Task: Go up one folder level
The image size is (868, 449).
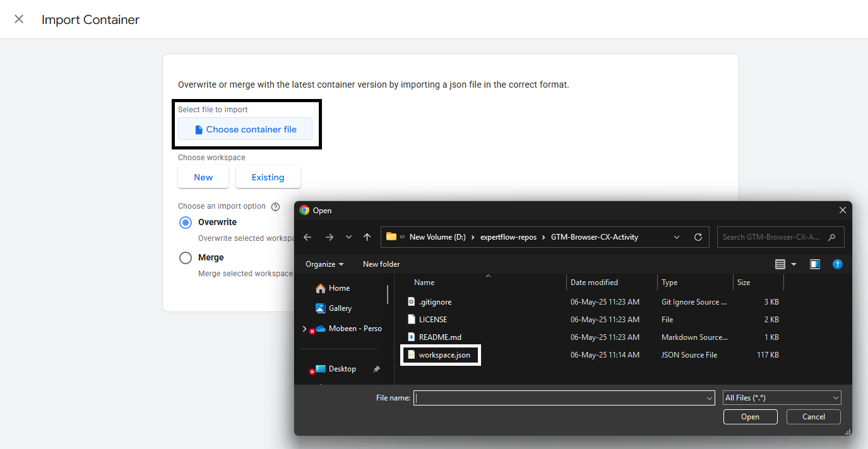Action: click(x=367, y=237)
